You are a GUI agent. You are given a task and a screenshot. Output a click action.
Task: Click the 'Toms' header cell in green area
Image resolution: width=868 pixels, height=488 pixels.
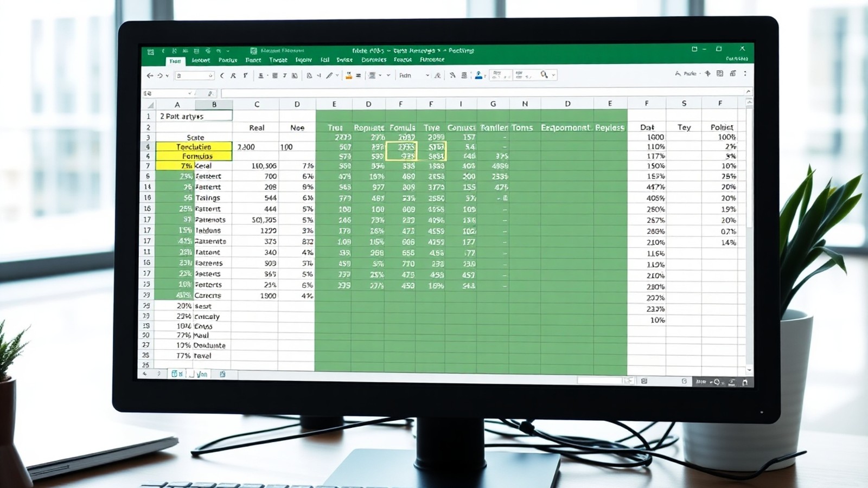[522, 127]
